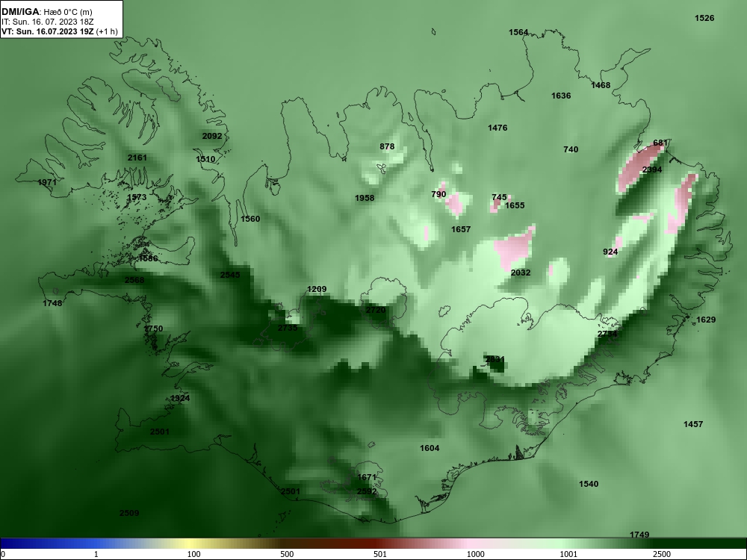Select the map value 2545
747x560 pixels.
click(x=230, y=275)
